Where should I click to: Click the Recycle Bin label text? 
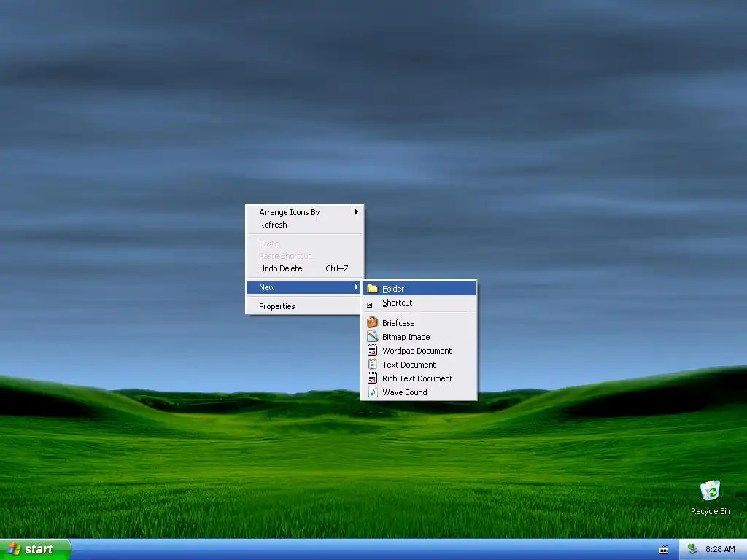click(711, 511)
